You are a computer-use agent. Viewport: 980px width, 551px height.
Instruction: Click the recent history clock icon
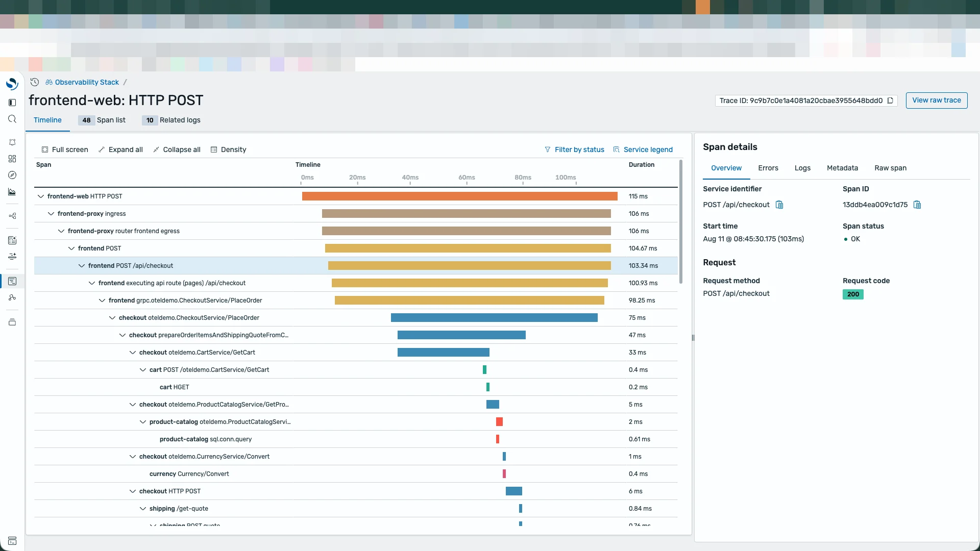[35, 82]
